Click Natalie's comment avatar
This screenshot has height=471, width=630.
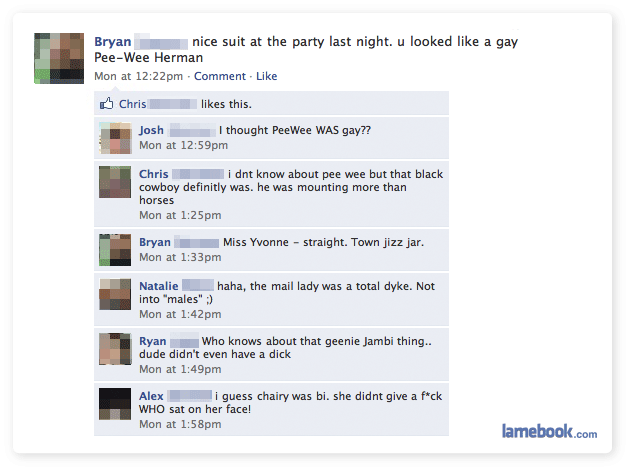click(x=115, y=294)
